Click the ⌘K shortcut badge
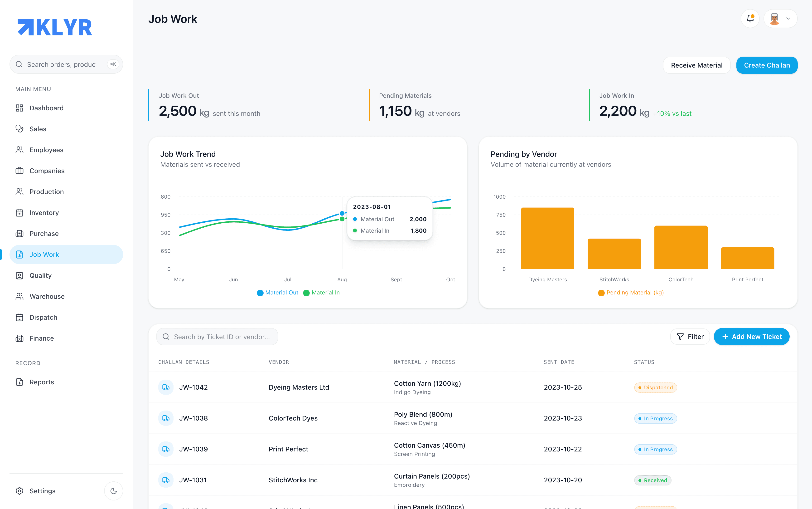 (x=113, y=64)
